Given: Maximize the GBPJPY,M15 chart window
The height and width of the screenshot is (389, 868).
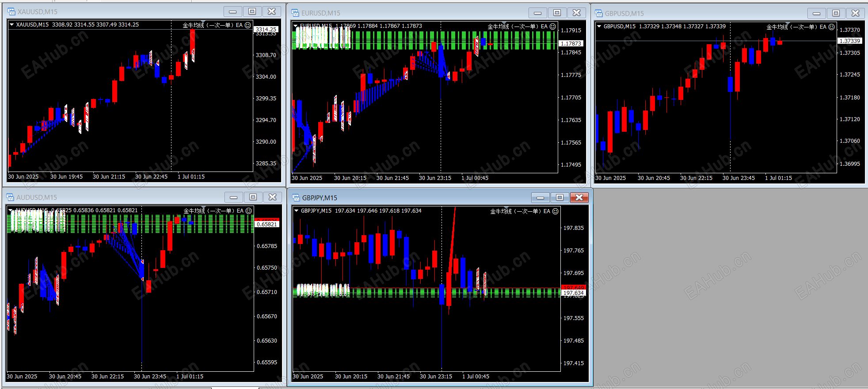Looking at the screenshot, I should (x=560, y=198).
